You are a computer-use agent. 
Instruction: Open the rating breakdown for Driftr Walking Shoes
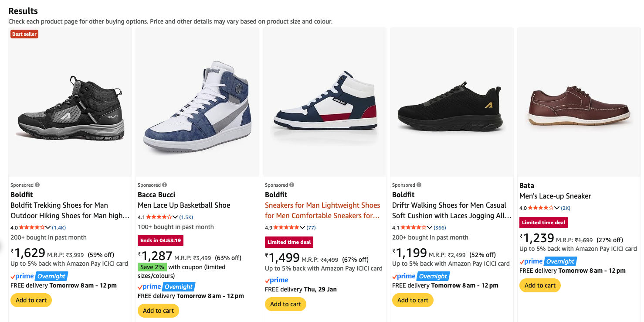430,227
